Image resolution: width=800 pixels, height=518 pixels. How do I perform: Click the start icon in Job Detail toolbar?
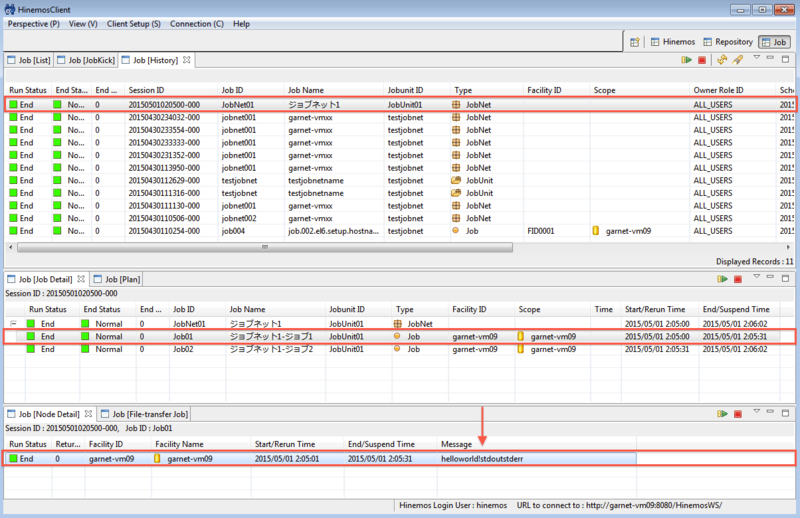(x=722, y=279)
